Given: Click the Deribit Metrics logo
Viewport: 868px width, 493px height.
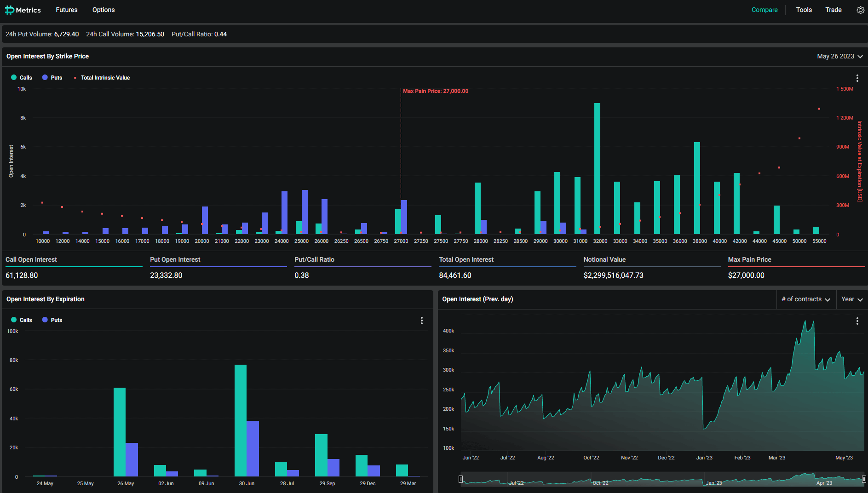Looking at the screenshot, I should (x=23, y=10).
